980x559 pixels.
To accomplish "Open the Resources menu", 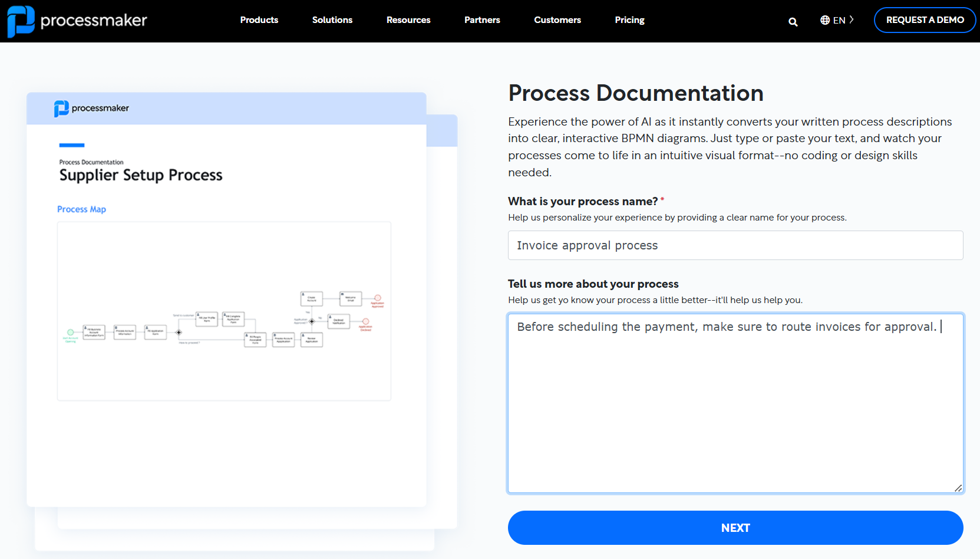I will tap(408, 20).
